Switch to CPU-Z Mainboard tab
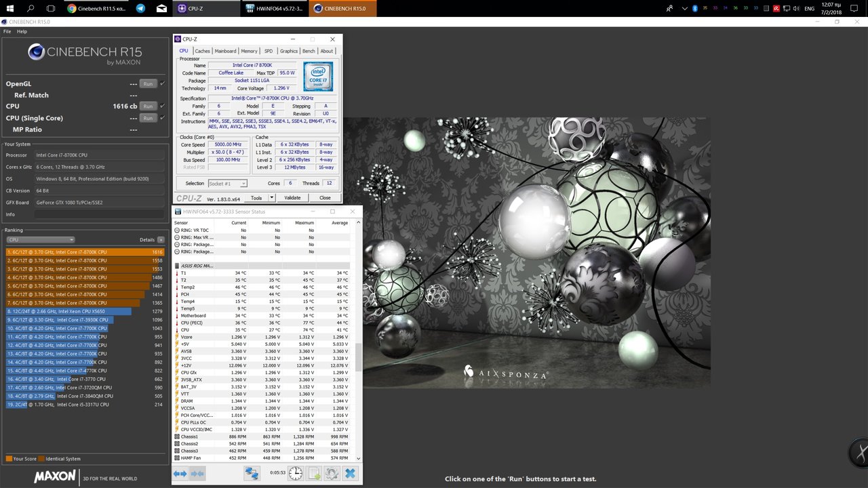 (x=225, y=51)
